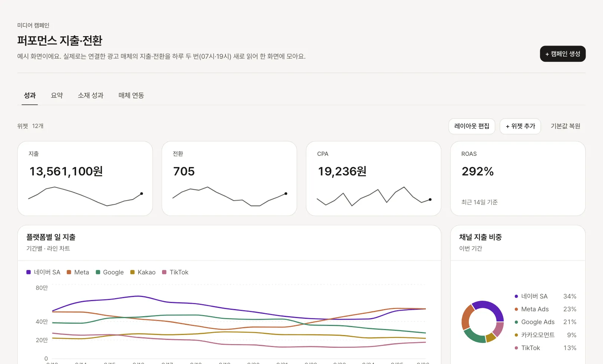Click the 80만 y-axis label
This screenshot has width=603, height=364.
tap(42, 288)
